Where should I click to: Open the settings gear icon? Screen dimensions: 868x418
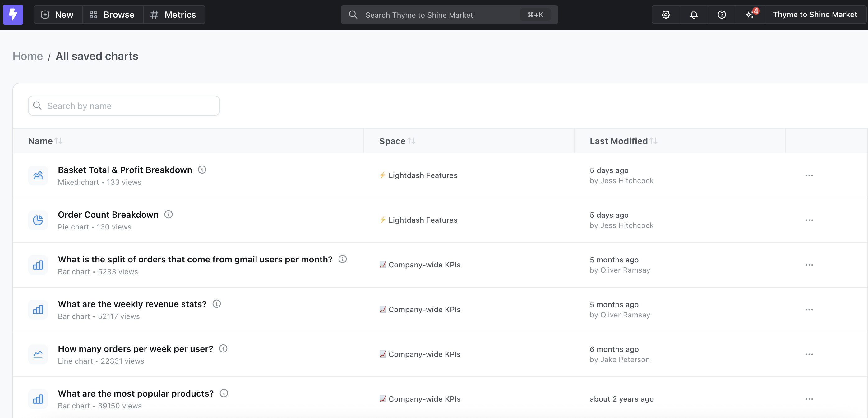pyautogui.click(x=666, y=15)
